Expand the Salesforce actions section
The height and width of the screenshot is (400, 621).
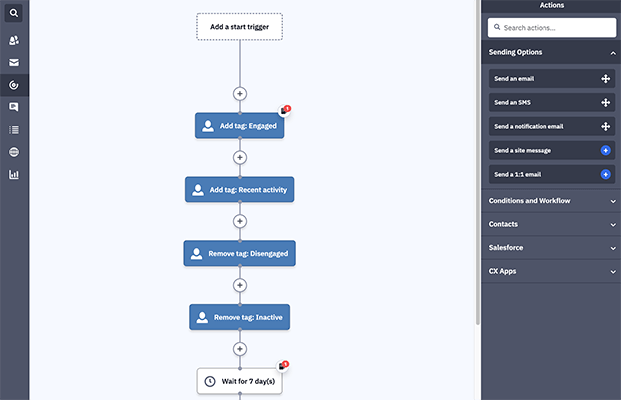coord(612,247)
